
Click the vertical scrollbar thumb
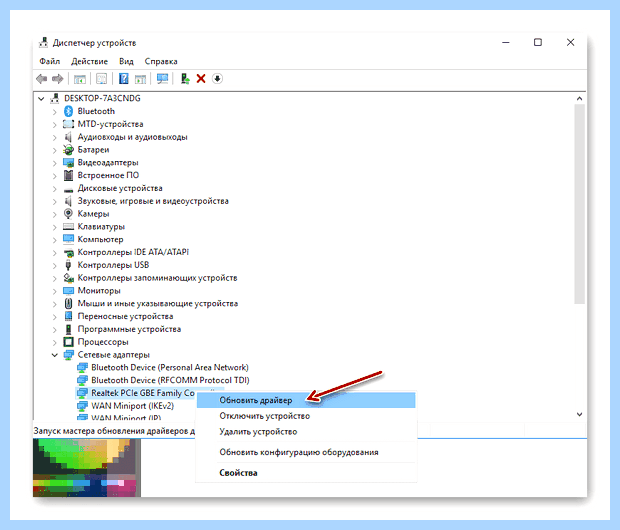[x=579, y=204]
